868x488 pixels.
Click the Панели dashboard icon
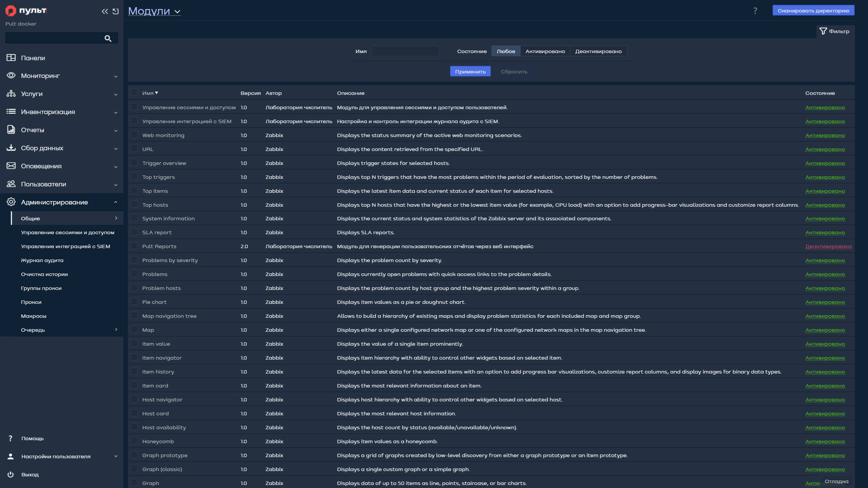11,58
